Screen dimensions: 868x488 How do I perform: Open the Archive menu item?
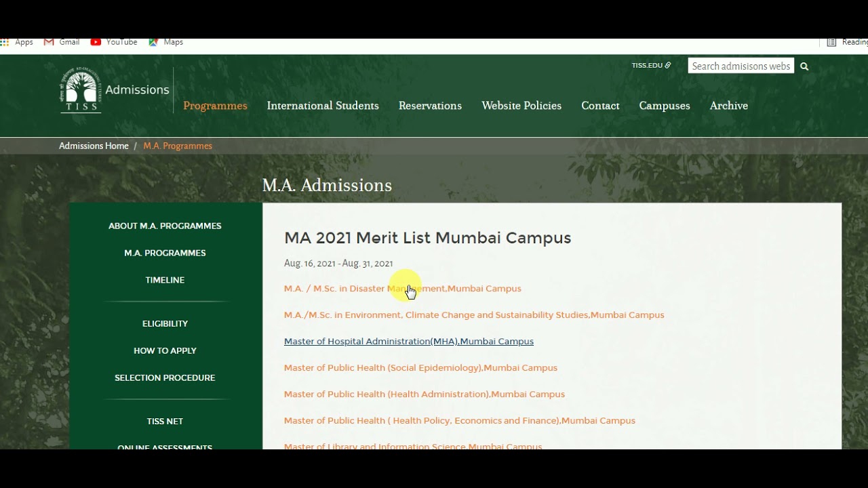click(x=729, y=106)
